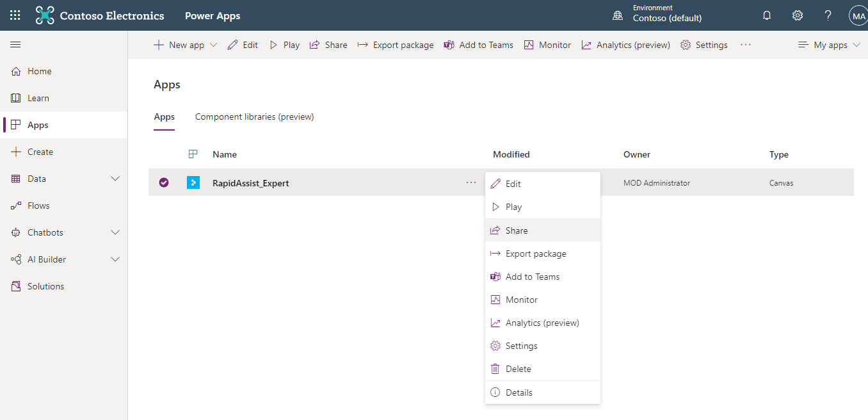Click Add to Teams in the command bar

click(479, 45)
